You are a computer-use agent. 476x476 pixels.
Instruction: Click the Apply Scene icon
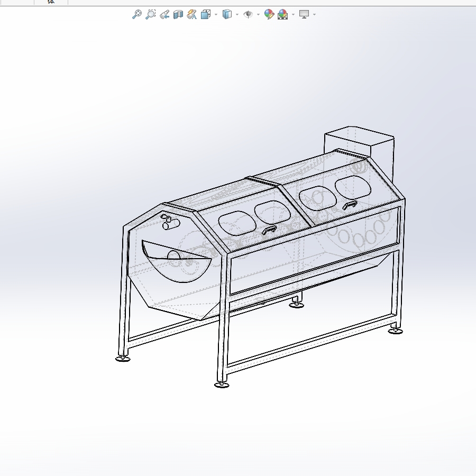(x=282, y=14)
